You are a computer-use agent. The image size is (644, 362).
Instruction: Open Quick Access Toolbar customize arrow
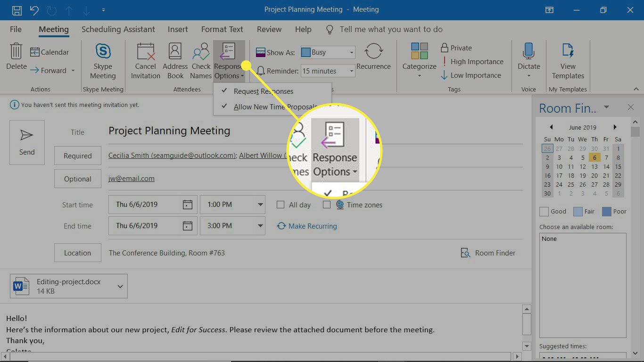(103, 10)
